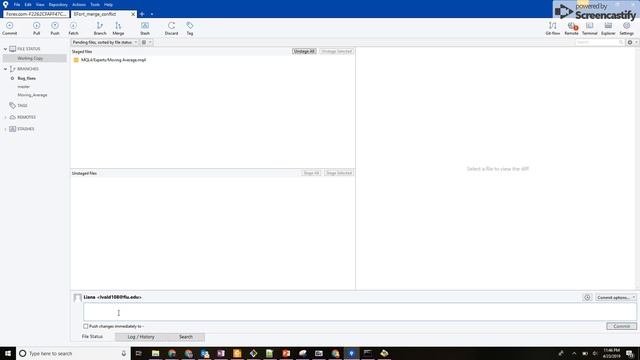Viewport: 640px width, 360px height.
Task: Open the Edit menu
Action: click(x=28, y=4)
